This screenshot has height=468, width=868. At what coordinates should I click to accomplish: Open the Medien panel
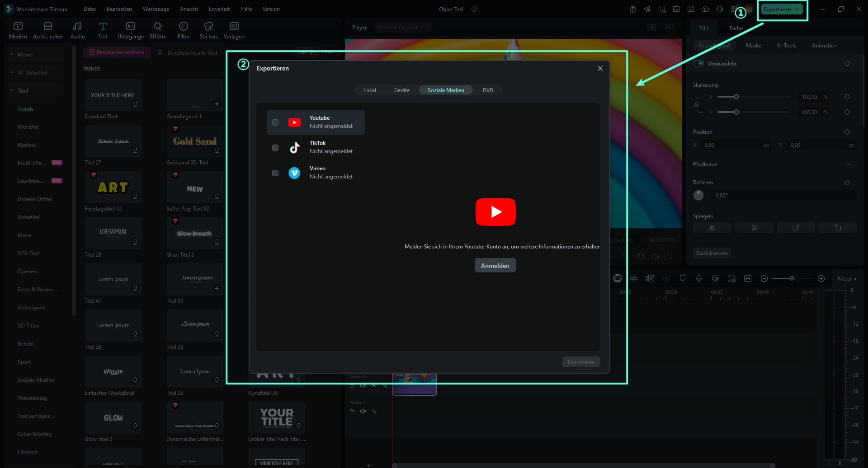pyautogui.click(x=18, y=30)
